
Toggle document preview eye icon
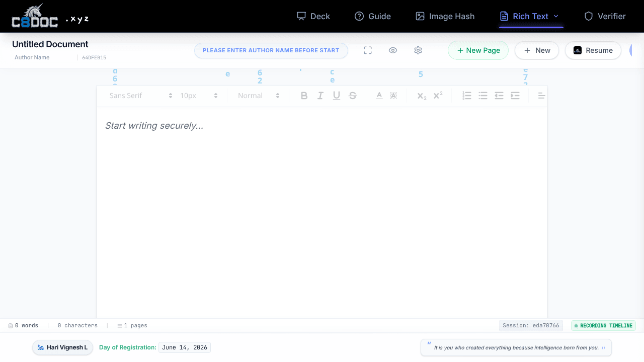pos(393,50)
